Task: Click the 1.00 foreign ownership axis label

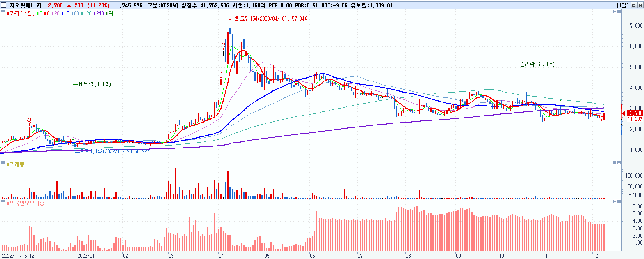Action: click(x=637, y=243)
